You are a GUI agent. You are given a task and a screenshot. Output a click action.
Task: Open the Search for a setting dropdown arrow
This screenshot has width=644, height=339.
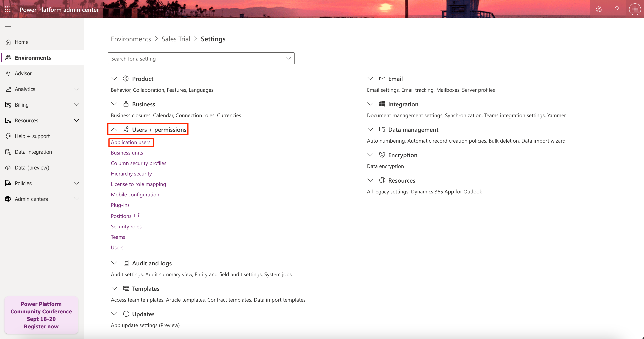[289, 58]
